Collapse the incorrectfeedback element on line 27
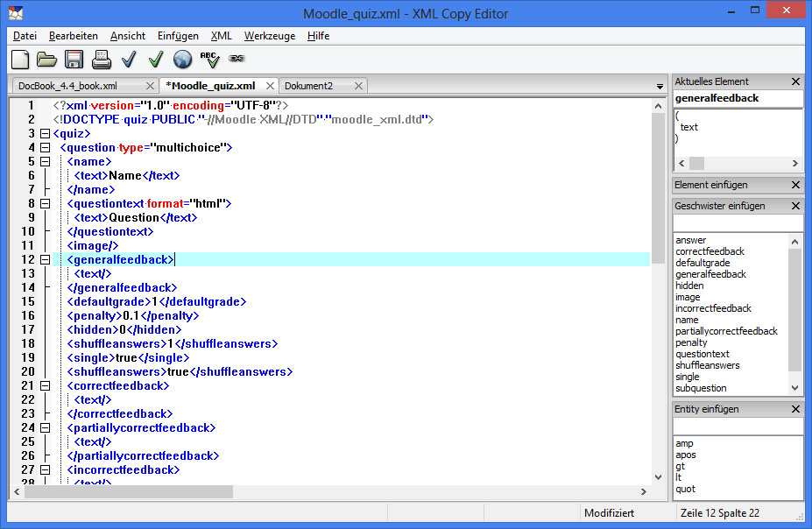The height and width of the screenshot is (529, 812). point(45,469)
